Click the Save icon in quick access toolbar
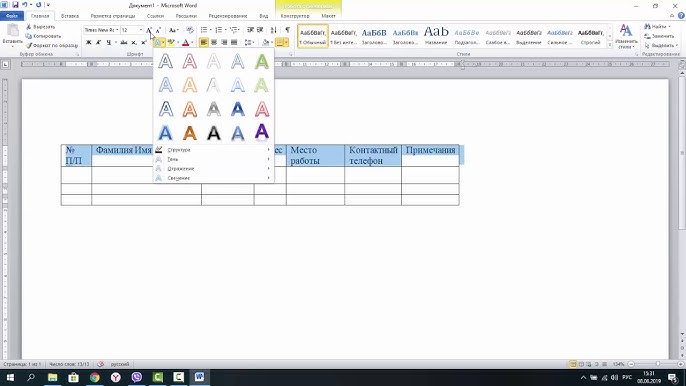Screen dimensions: 686x386 pyautogui.click(x=15, y=5)
